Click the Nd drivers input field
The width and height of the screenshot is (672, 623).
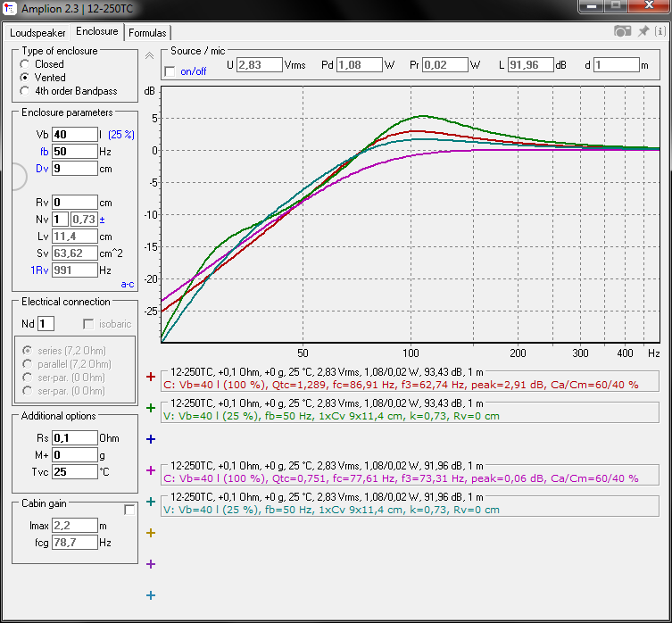46,324
